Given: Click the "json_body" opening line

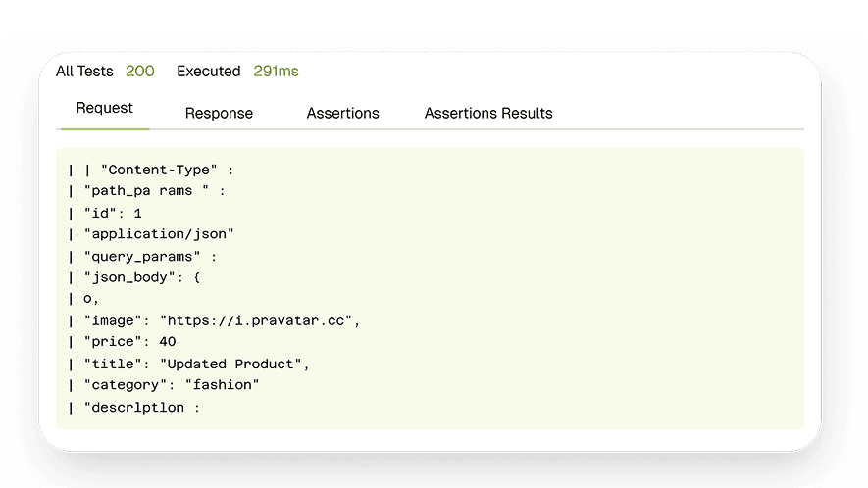Looking at the screenshot, I should click(142, 277).
